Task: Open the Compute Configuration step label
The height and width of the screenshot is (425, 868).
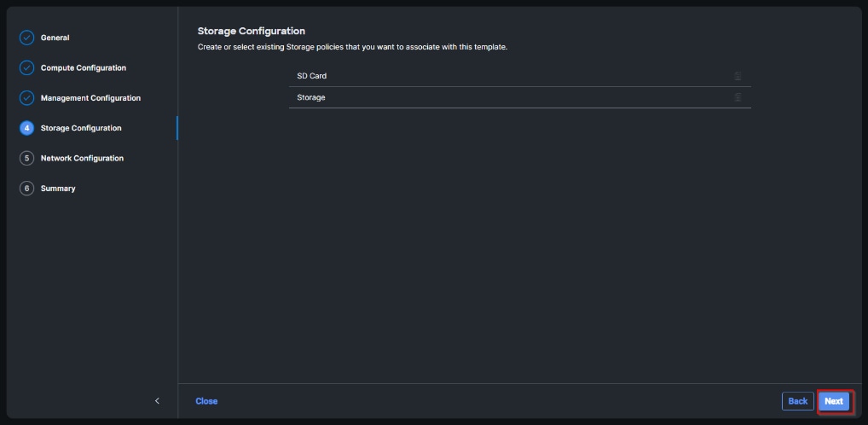Action: (84, 68)
